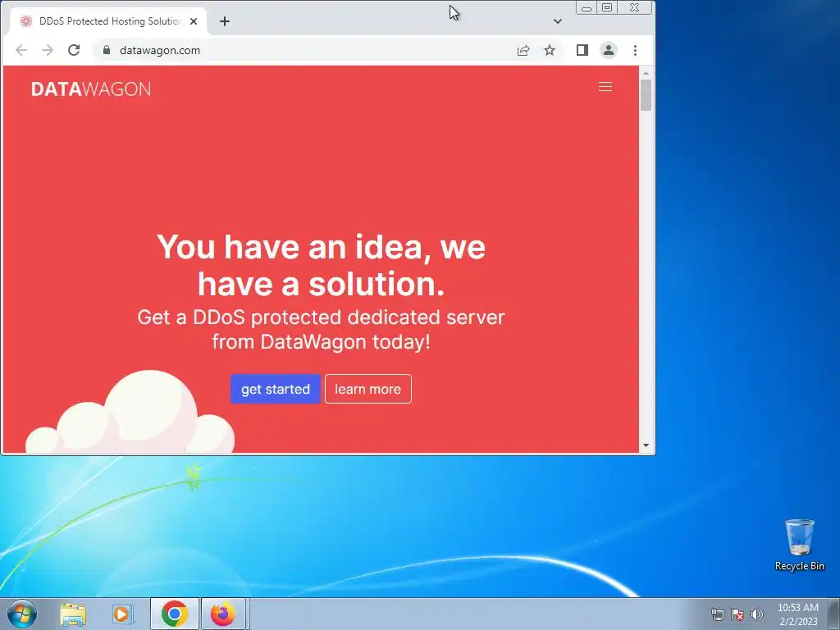Select the DDoS Protected Hosting Solutions tab
840x630 pixels.
point(109,21)
